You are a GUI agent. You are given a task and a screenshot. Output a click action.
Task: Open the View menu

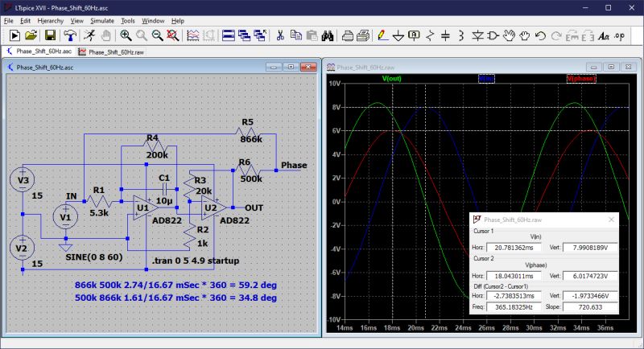pyautogui.click(x=76, y=20)
